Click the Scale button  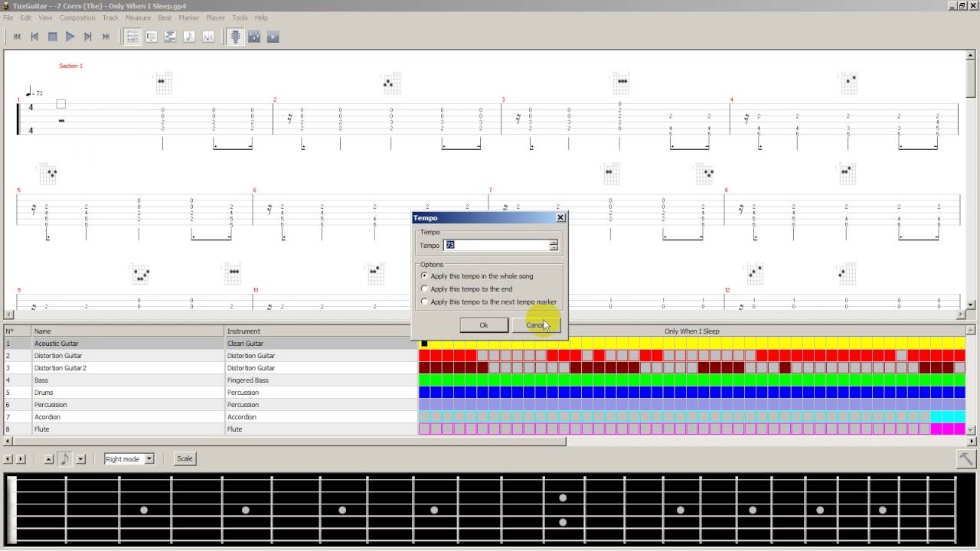185,458
